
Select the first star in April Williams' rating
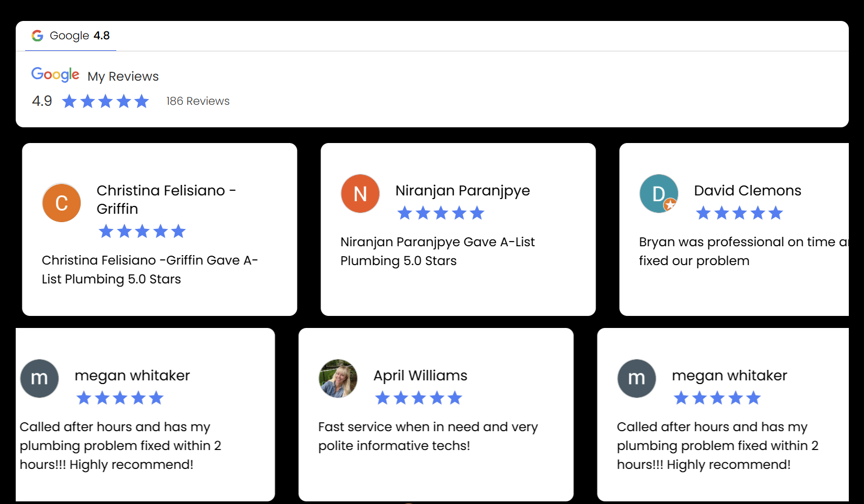[381, 398]
